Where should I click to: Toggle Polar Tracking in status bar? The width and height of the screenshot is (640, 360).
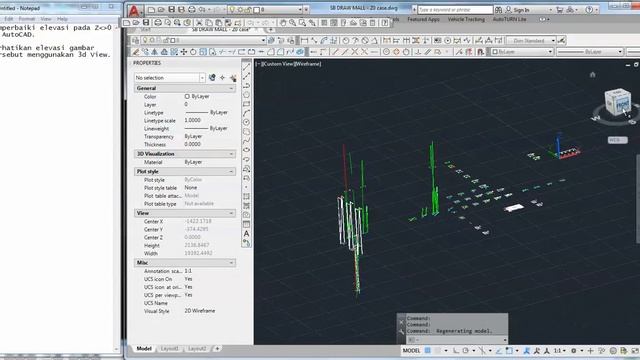click(x=465, y=351)
